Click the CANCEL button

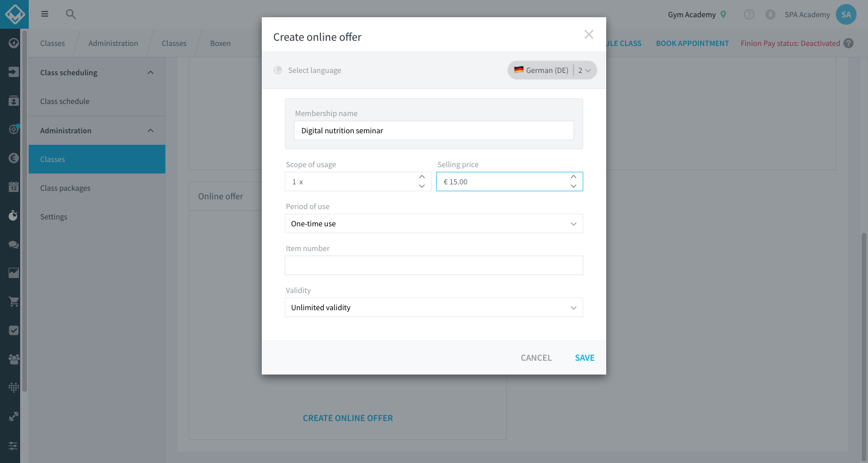tap(536, 357)
